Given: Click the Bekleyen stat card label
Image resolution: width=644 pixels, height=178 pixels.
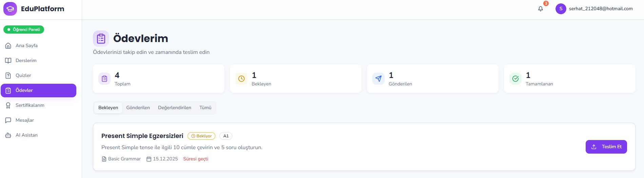Looking at the screenshot, I should [261, 84].
